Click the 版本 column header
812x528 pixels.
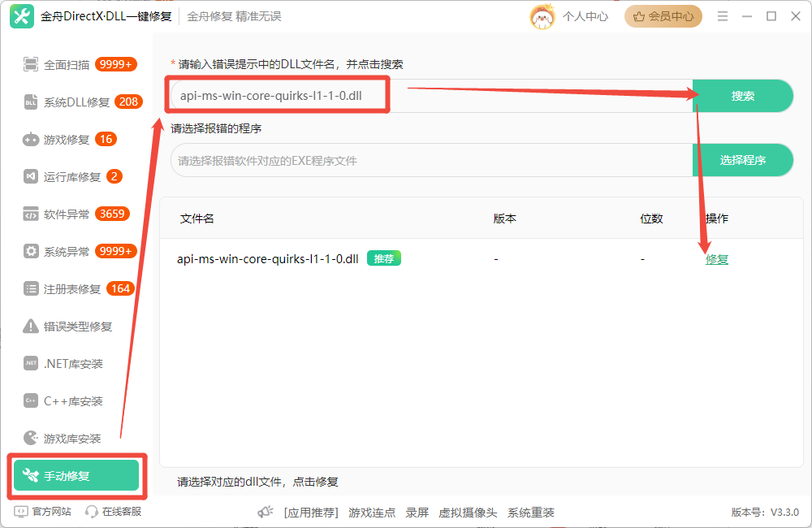click(505, 219)
